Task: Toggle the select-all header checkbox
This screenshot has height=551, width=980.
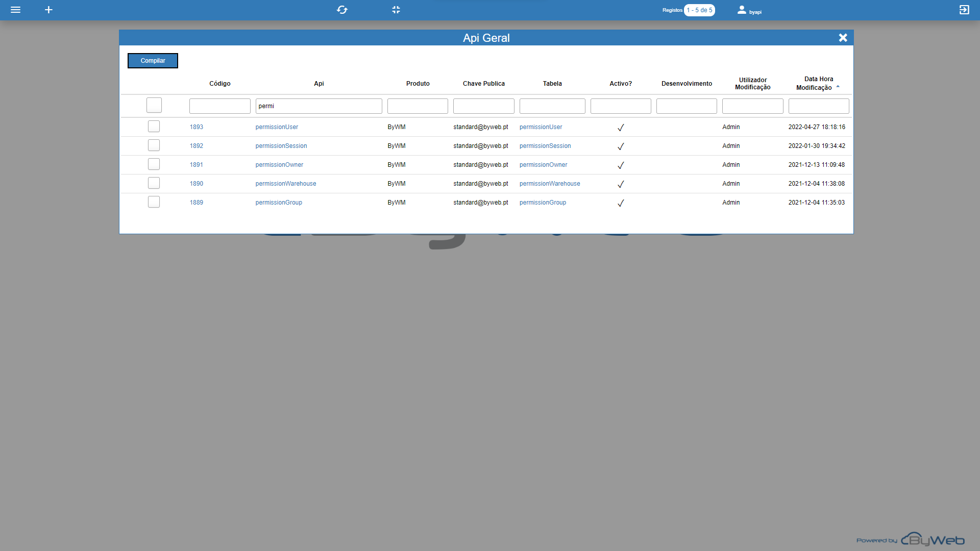Action: click(154, 105)
